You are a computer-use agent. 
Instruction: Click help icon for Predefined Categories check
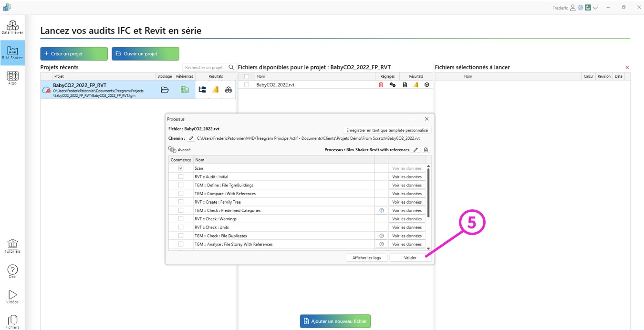tap(381, 210)
